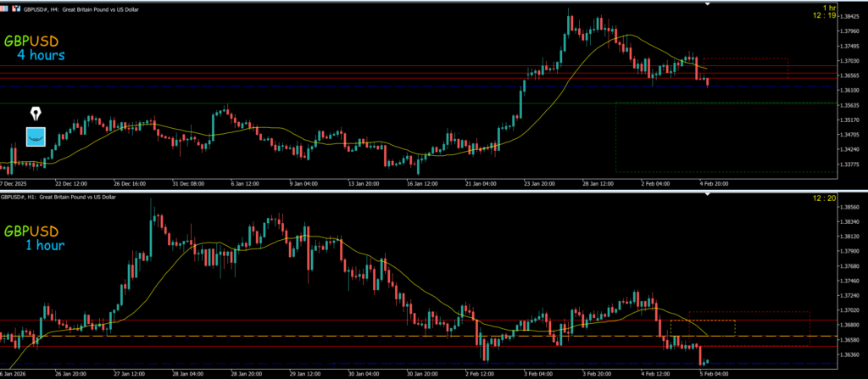Screen dimensions: 868x379
Task: Click the grid icon beside the GBPUSD#, H4 title
Action: click(x=5, y=8)
